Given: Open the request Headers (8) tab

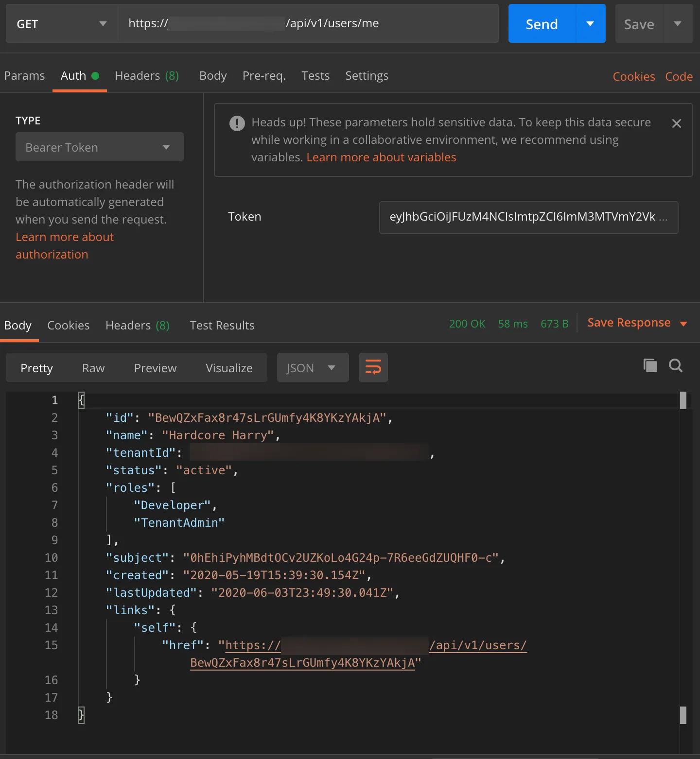Looking at the screenshot, I should point(147,76).
